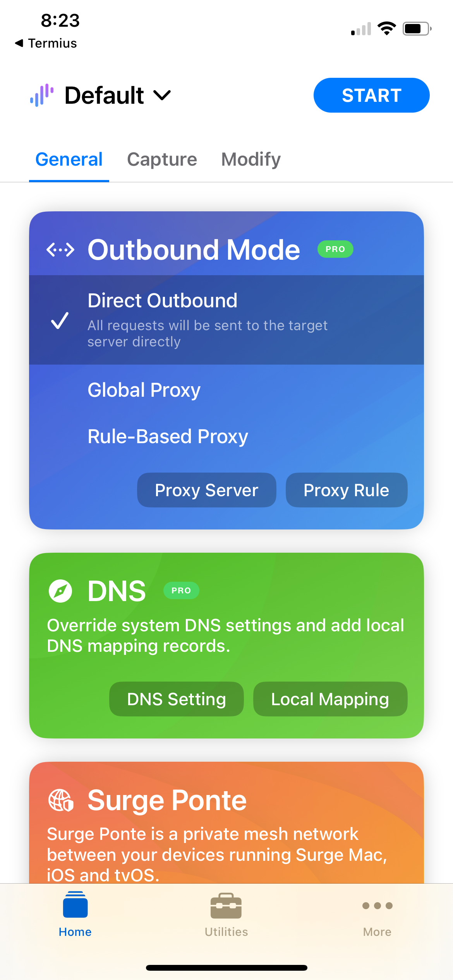This screenshot has height=980, width=453.
Task: Tap the Outbound Mode arrows icon
Action: point(60,250)
